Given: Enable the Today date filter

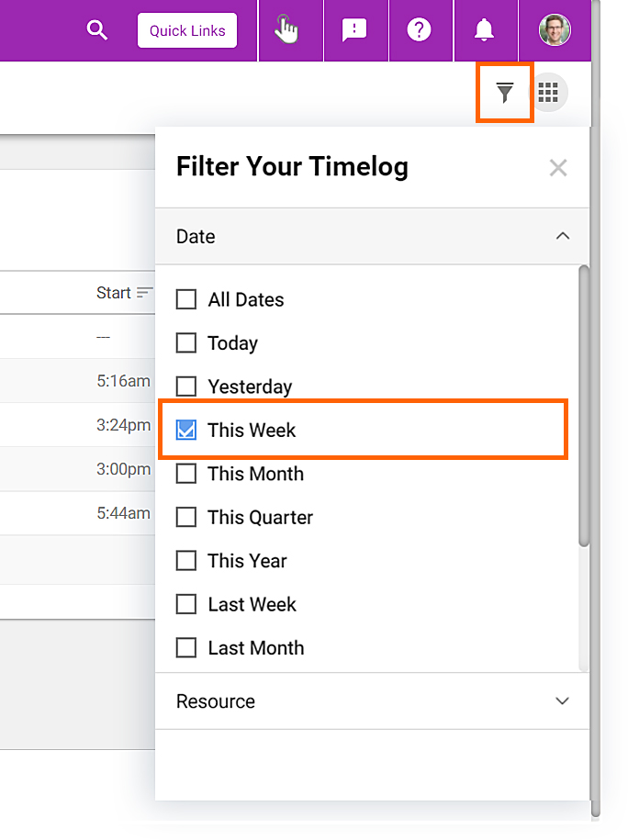Looking at the screenshot, I should tap(186, 342).
